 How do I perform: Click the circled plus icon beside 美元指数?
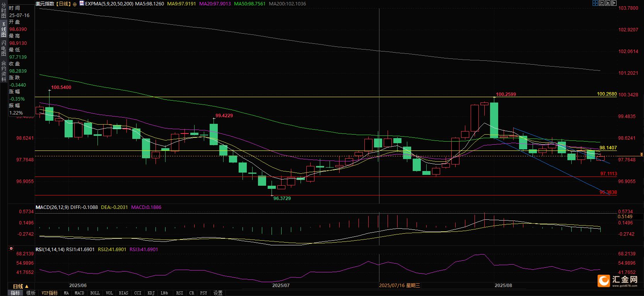pyautogui.click(x=75, y=4)
